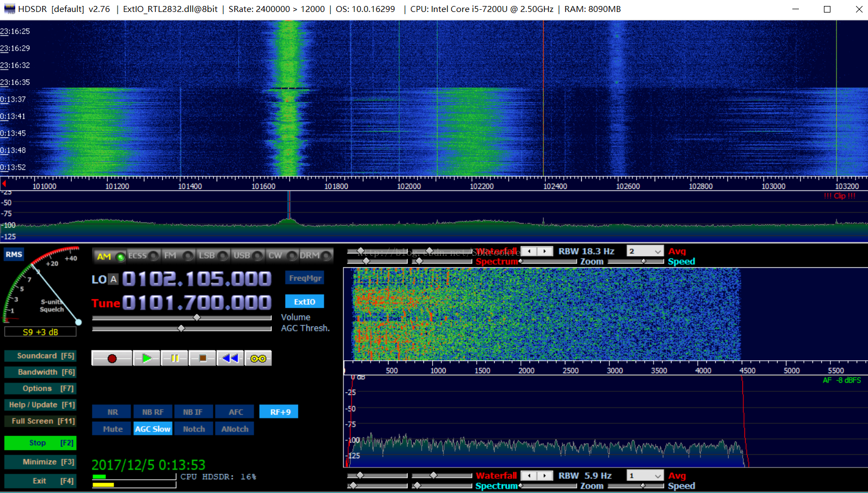Click the AF -8 dBFS level readout
This screenshot has height=493, width=868.
pos(841,380)
